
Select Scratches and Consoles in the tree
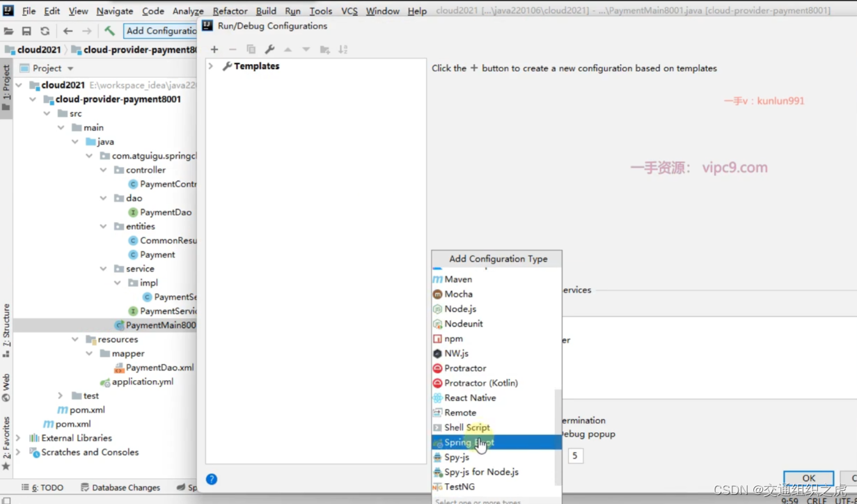[x=84, y=452]
